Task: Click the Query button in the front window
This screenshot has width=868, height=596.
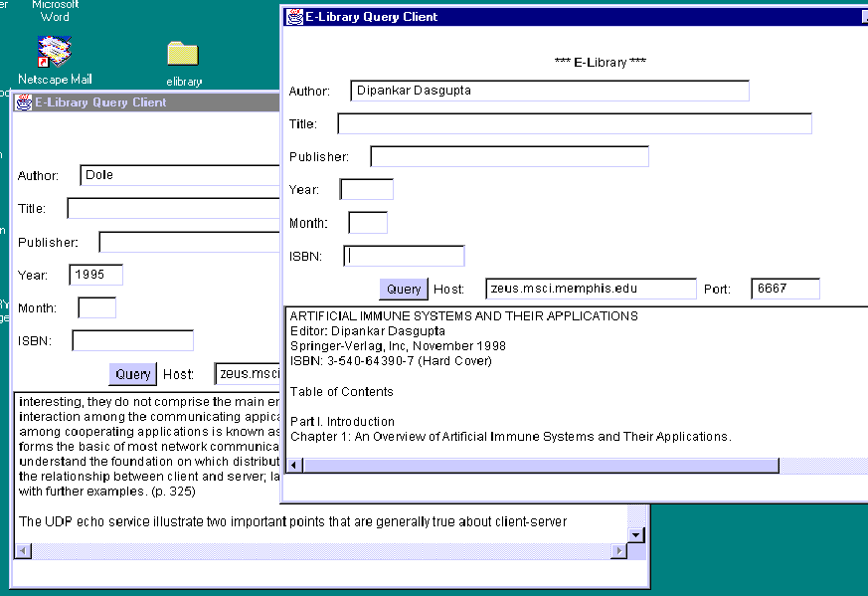Action: coord(404,290)
